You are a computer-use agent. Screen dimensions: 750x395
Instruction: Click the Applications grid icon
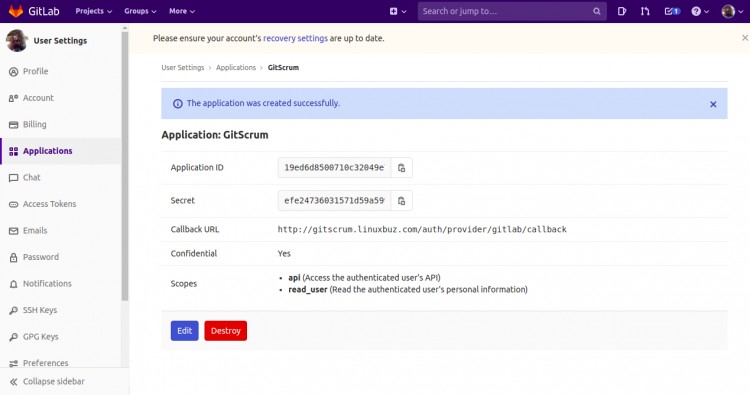(13, 152)
